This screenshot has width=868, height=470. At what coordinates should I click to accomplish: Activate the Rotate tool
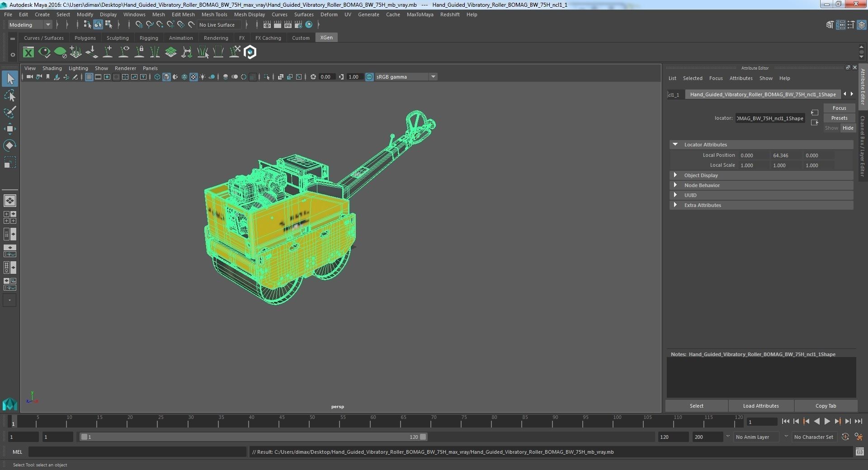[x=10, y=146]
